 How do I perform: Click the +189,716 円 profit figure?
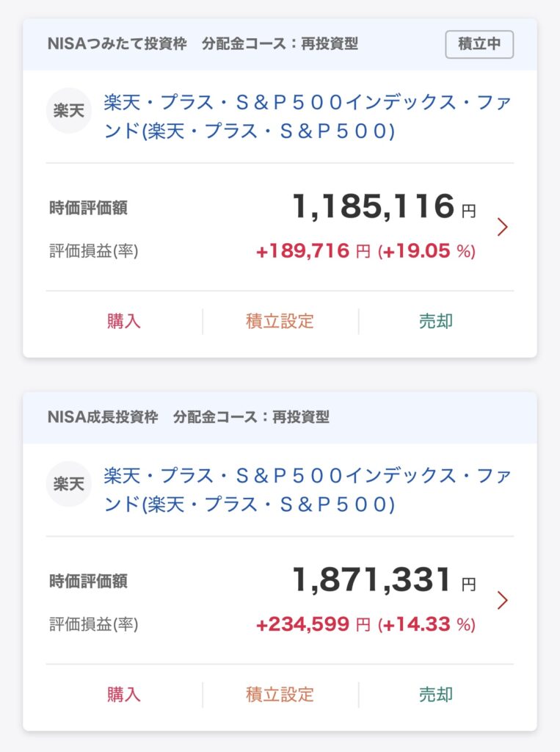click(x=313, y=252)
